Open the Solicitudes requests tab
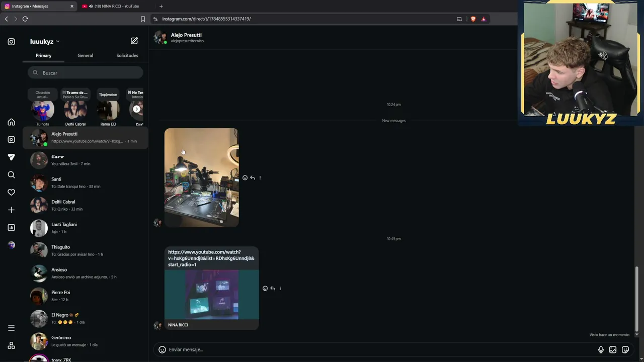The image size is (644, 362). click(127, 55)
